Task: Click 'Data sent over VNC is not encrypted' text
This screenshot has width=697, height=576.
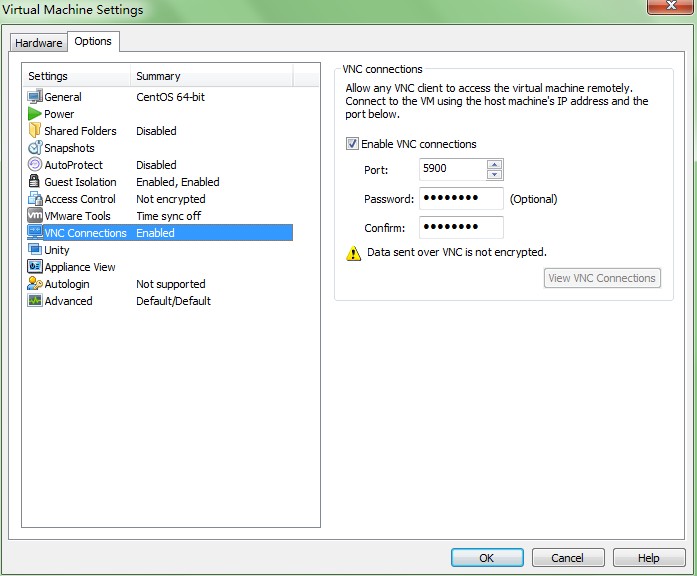Action: pos(457,252)
